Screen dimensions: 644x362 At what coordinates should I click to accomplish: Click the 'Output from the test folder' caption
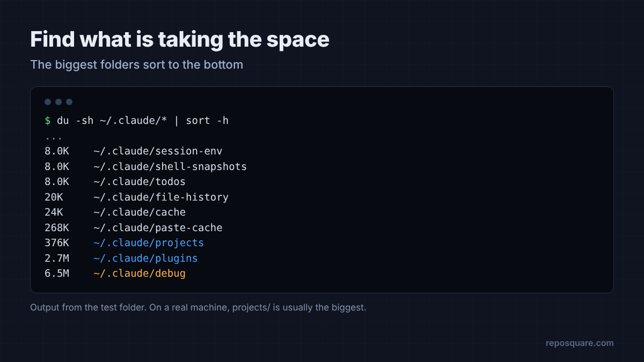pyautogui.click(x=198, y=308)
